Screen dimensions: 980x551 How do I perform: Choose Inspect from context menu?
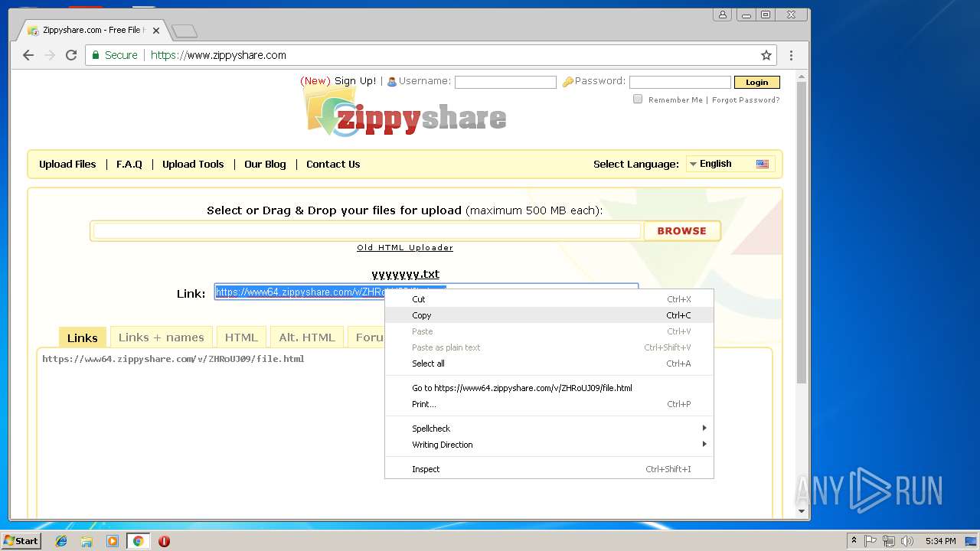pos(549,469)
